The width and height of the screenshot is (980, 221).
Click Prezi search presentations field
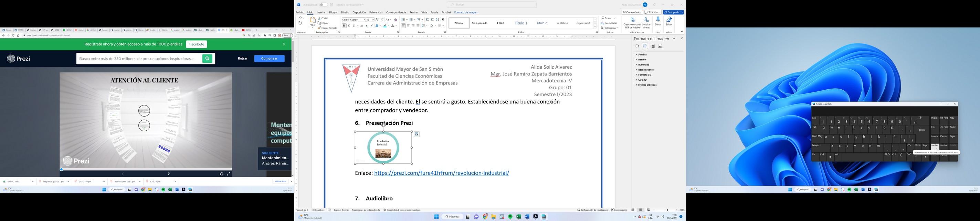139,59
